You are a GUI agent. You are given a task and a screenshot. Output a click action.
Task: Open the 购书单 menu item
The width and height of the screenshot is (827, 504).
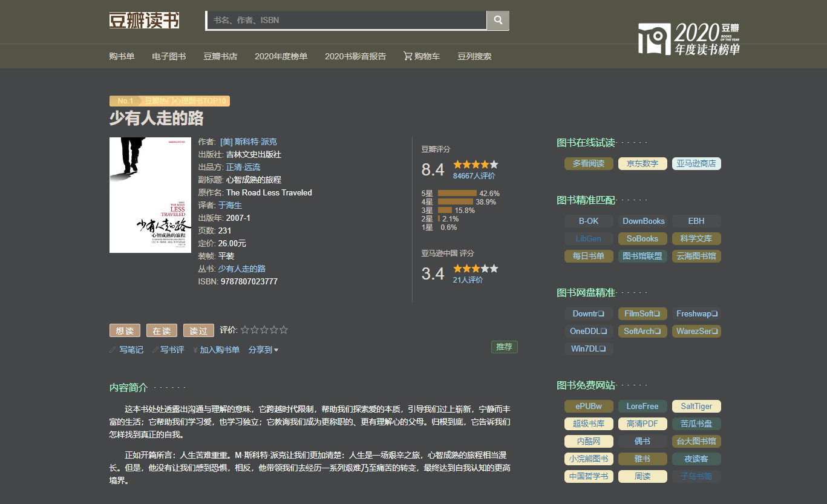[122, 56]
